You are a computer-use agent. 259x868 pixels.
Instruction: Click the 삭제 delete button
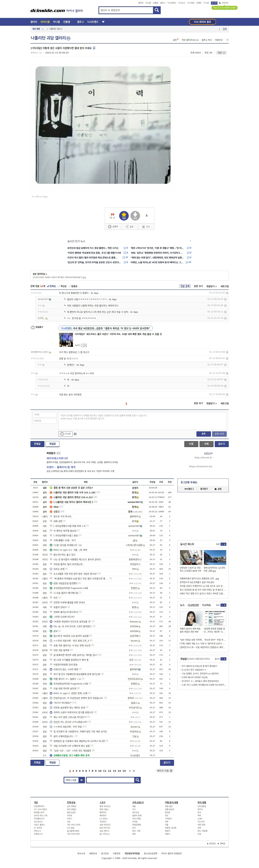pos(206,444)
